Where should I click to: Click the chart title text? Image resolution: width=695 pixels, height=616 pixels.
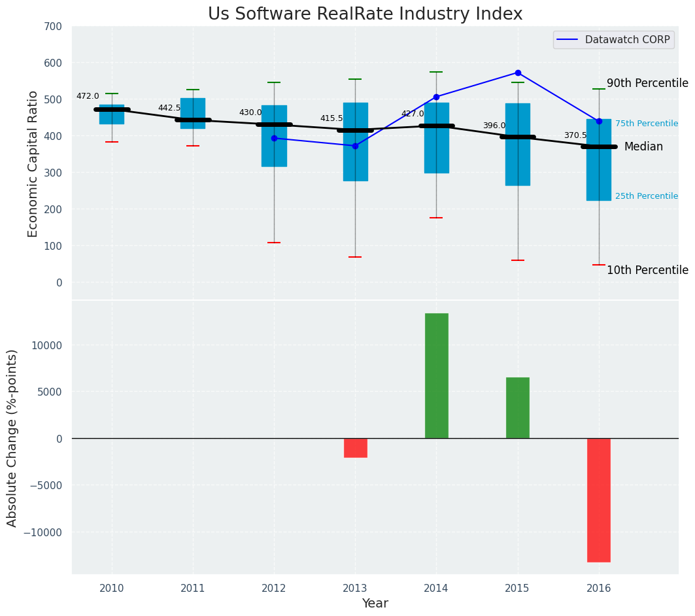click(365, 14)
